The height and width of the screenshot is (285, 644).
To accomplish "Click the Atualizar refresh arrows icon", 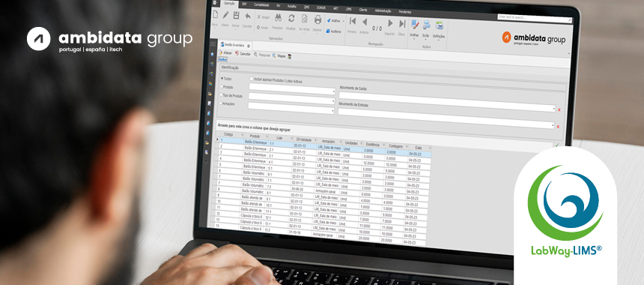I will pos(291,18).
